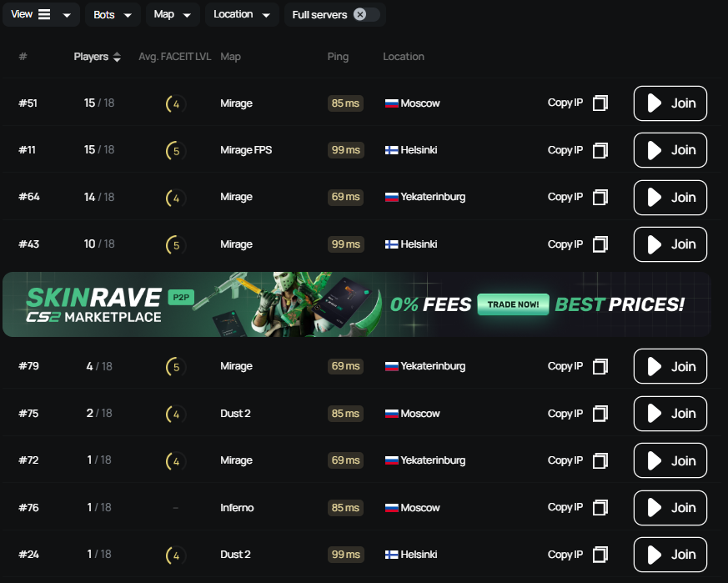The width and height of the screenshot is (728, 583).
Task: Copy IP icon for server #64
Action: click(600, 198)
